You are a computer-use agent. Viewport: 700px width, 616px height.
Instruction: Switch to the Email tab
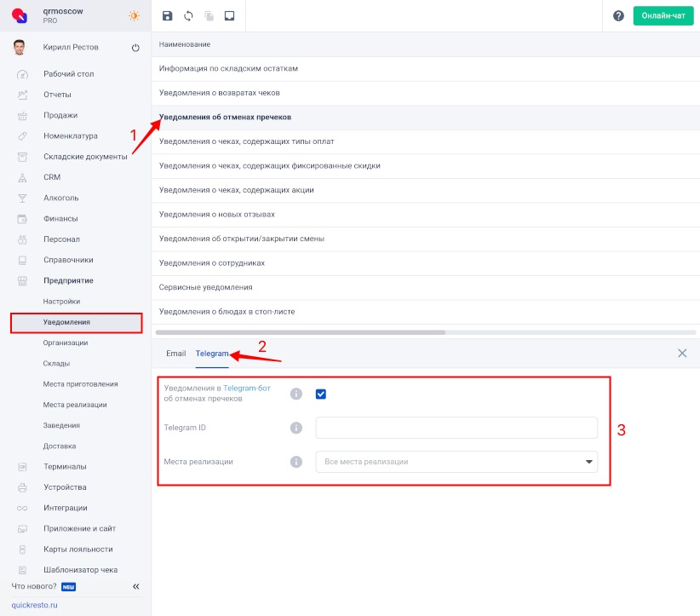[176, 354]
